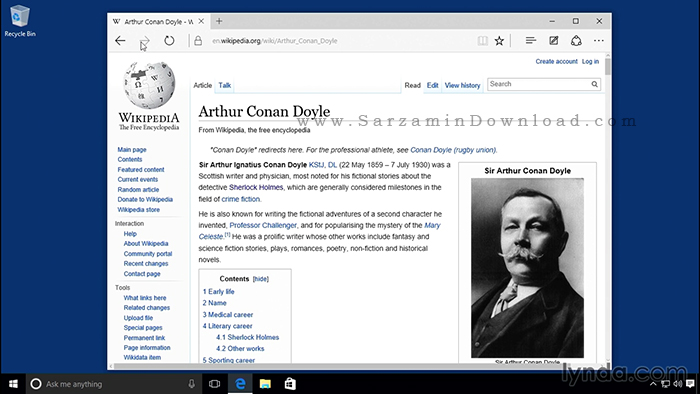The width and height of the screenshot is (700, 394).
Task: Select the Read tab
Action: [x=412, y=85]
